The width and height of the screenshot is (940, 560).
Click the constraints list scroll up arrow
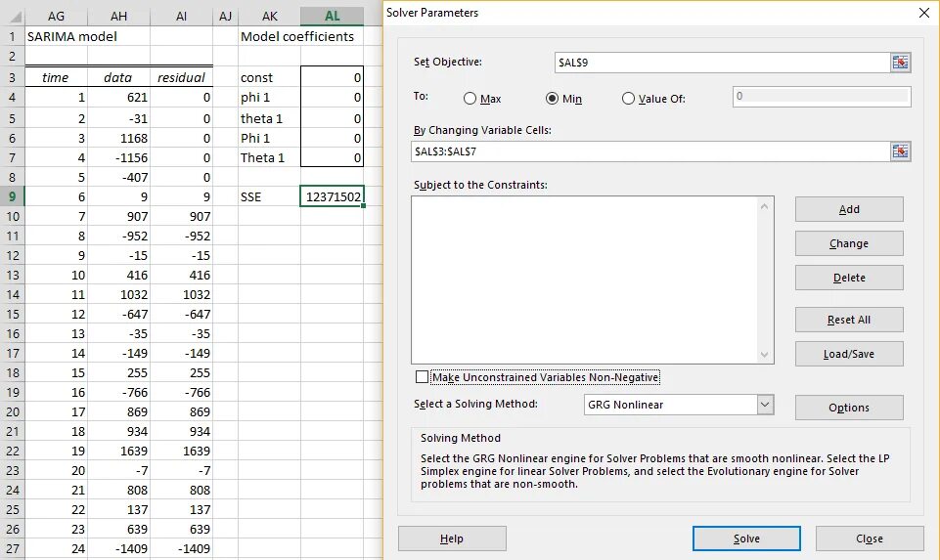(x=764, y=206)
